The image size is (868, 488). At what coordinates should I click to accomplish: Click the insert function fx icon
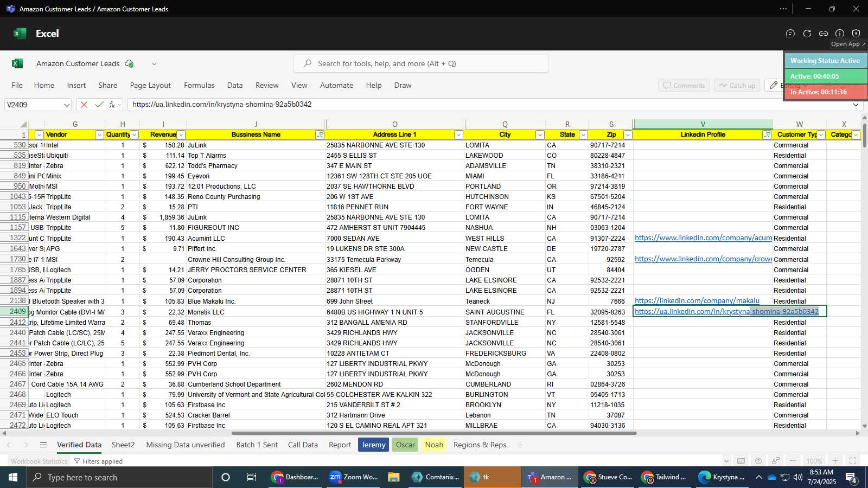[x=112, y=105]
